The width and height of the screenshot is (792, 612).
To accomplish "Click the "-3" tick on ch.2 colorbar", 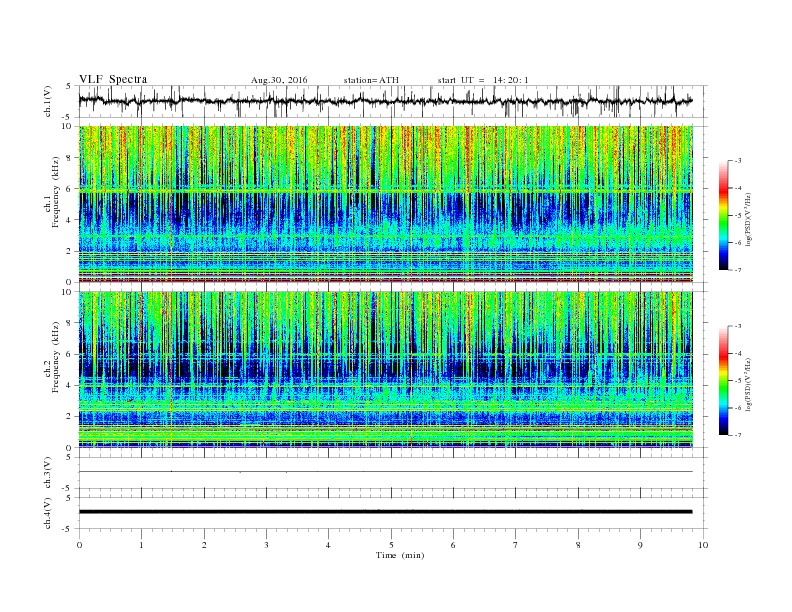I will (738, 326).
